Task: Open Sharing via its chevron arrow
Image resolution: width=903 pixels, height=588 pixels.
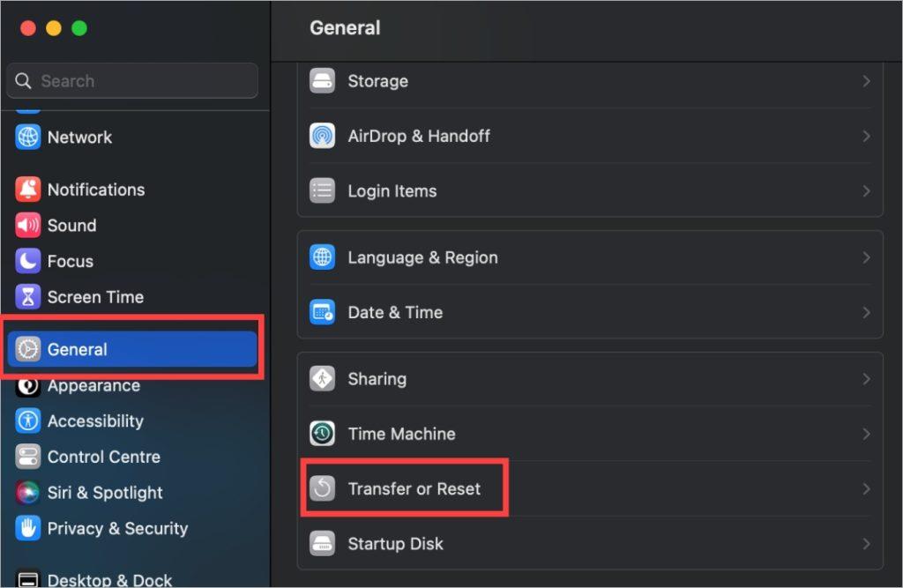Action: 866,379
